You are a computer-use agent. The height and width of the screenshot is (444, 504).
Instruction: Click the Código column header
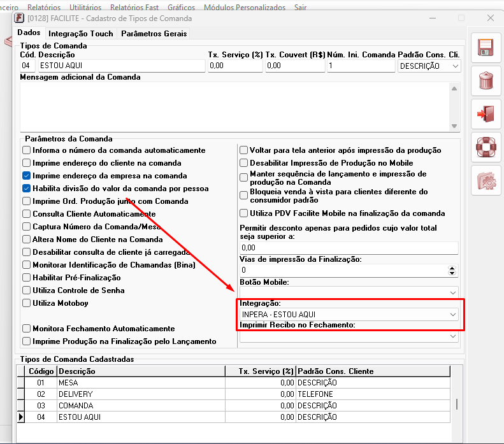click(x=41, y=371)
